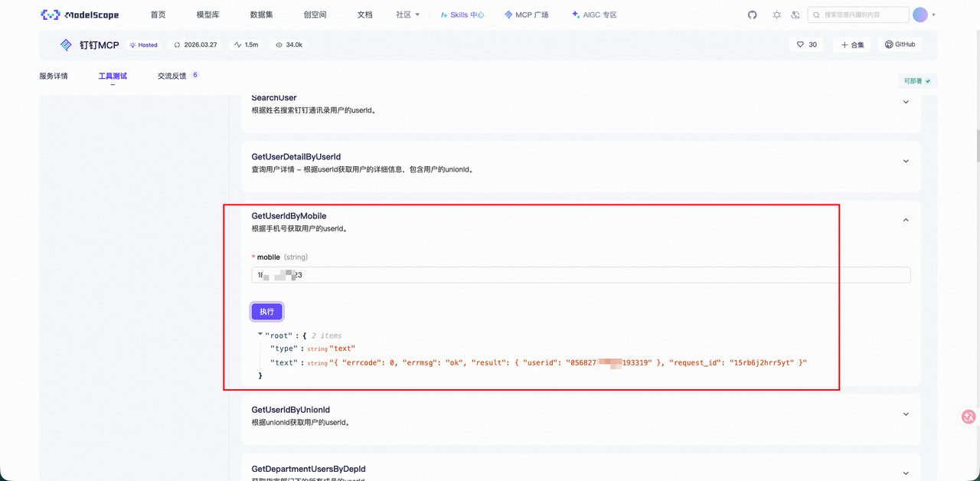Screen dimensions: 980x481
Task: Click the search magnifier icon
Action: tap(817, 15)
